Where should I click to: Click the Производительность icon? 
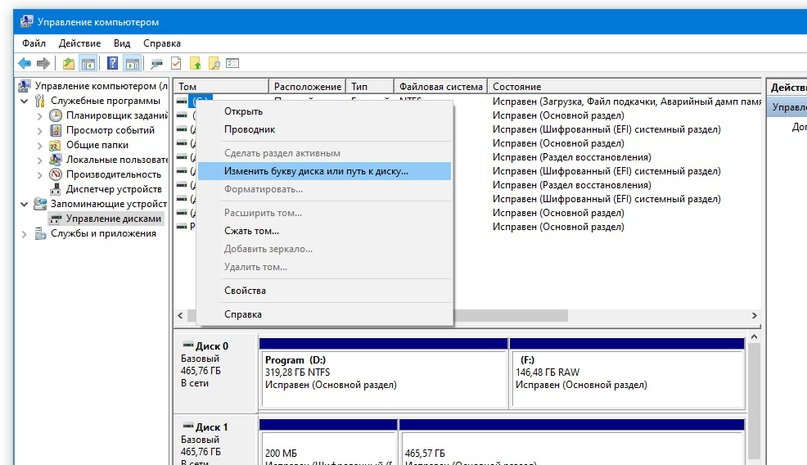56,174
